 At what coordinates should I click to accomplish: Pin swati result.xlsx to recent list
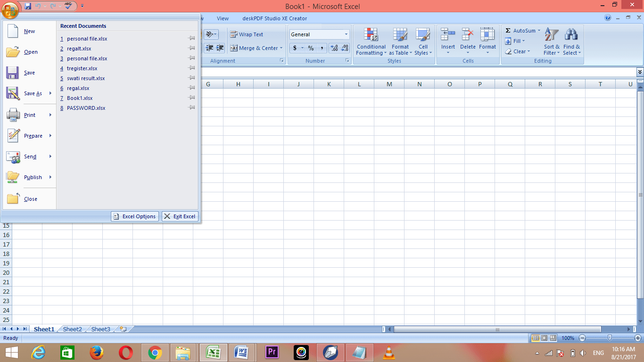[x=191, y=78]
